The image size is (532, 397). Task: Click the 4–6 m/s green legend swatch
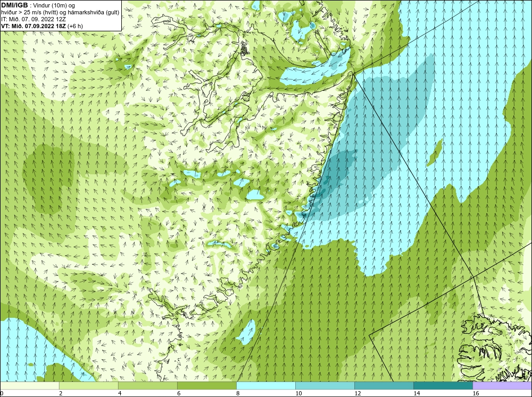click(x=147, y=386)
